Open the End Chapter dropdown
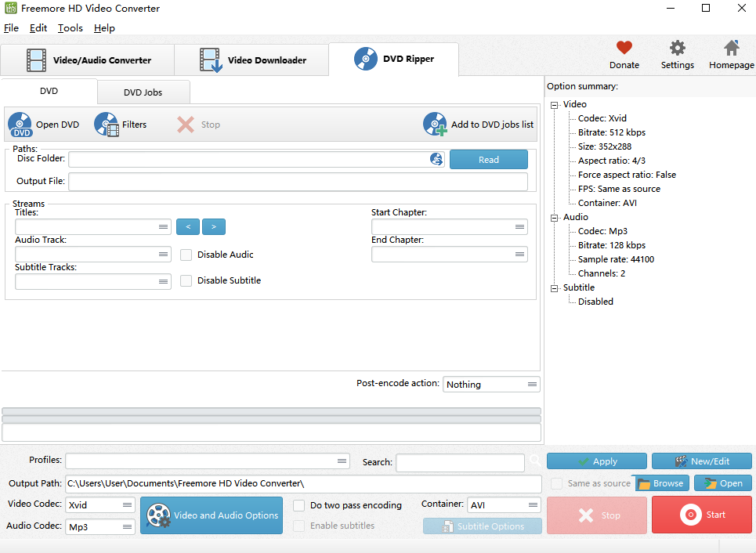This screenshot has width=756, height=553. click(450, 254)
